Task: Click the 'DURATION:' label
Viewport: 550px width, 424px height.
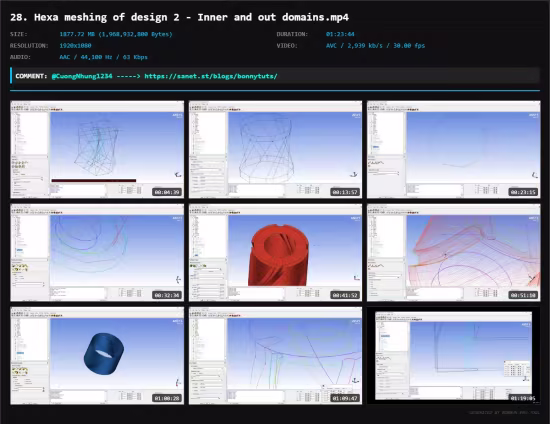Action: [292, 34]
